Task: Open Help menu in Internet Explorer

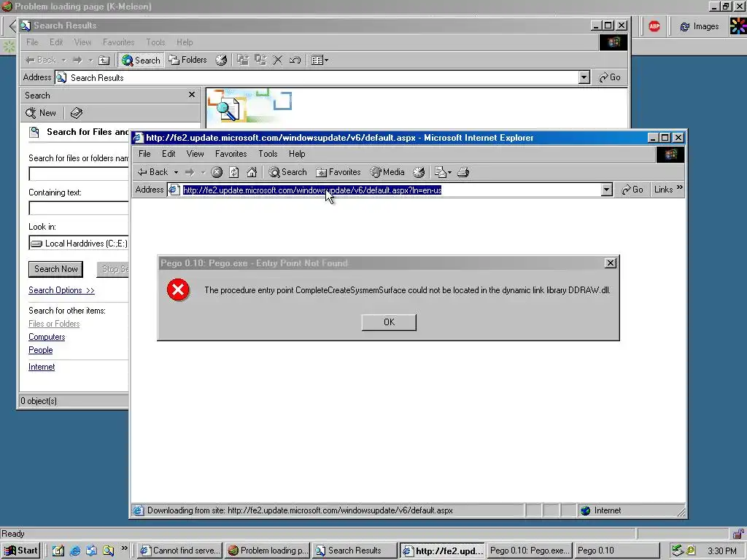Action: (x=297, y=154)
